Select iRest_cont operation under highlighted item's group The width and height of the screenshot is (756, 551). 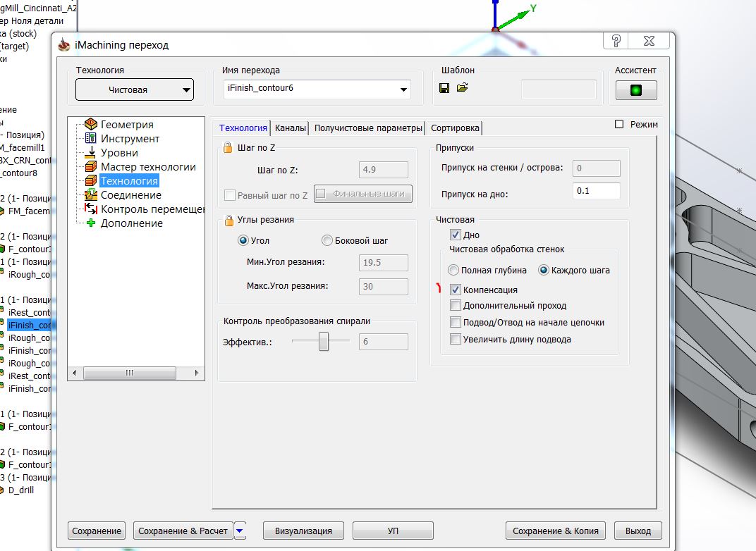(29, 312)
